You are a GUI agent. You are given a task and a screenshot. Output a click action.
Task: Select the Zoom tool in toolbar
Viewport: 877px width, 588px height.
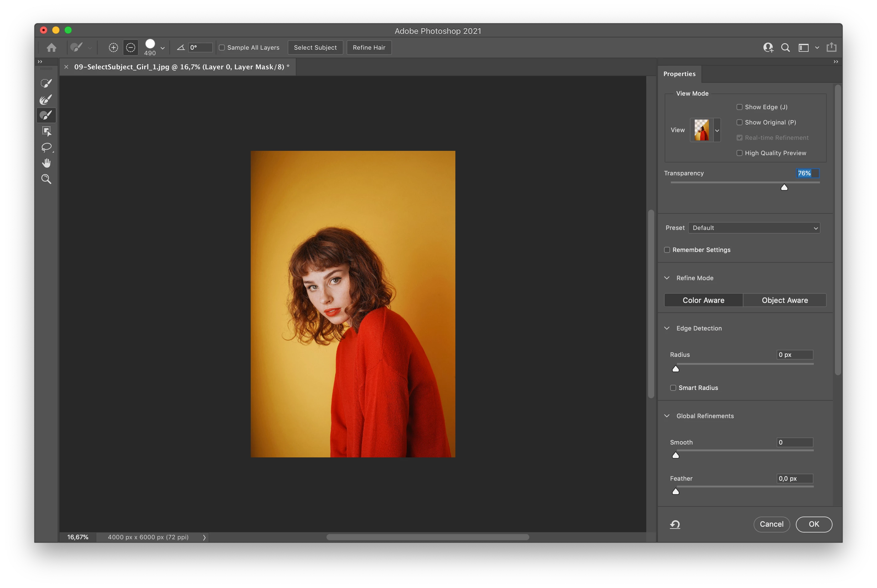click(46, 179)
